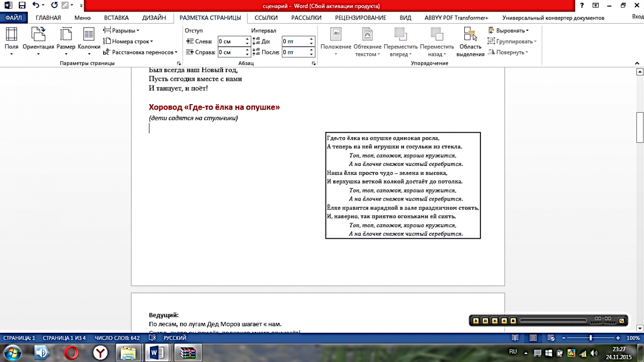Expand the Выровнять align dropdown
Image resolution: width=644 pixels, height=362 pixels.
click(x=509, y=31)
